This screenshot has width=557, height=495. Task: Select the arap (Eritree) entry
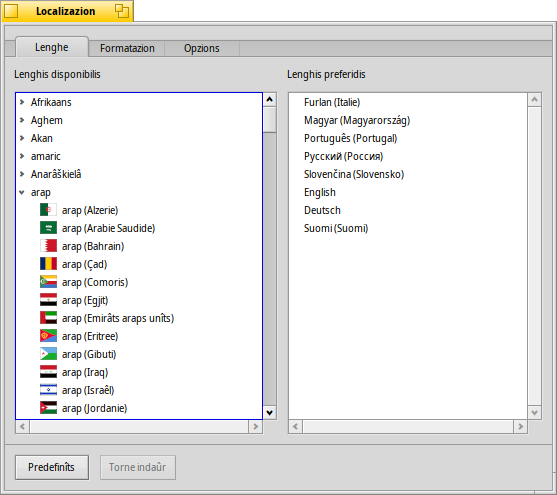tap(139, 336)
